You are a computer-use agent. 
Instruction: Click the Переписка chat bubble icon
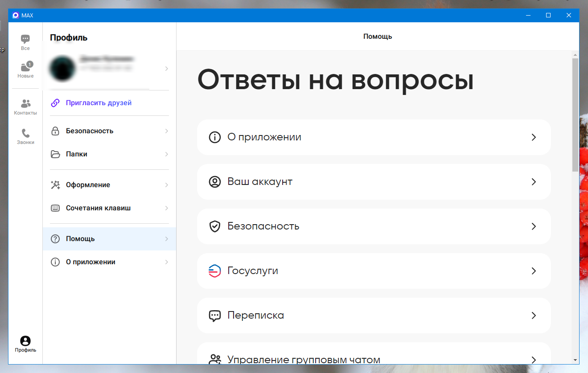(x=214, y=316)
